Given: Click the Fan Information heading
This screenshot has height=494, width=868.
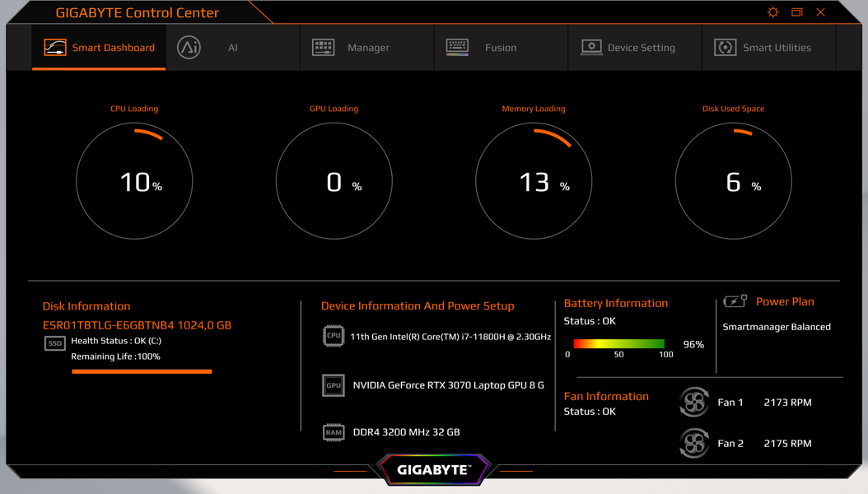Looking at the screenshot, I should pos(606,396).
